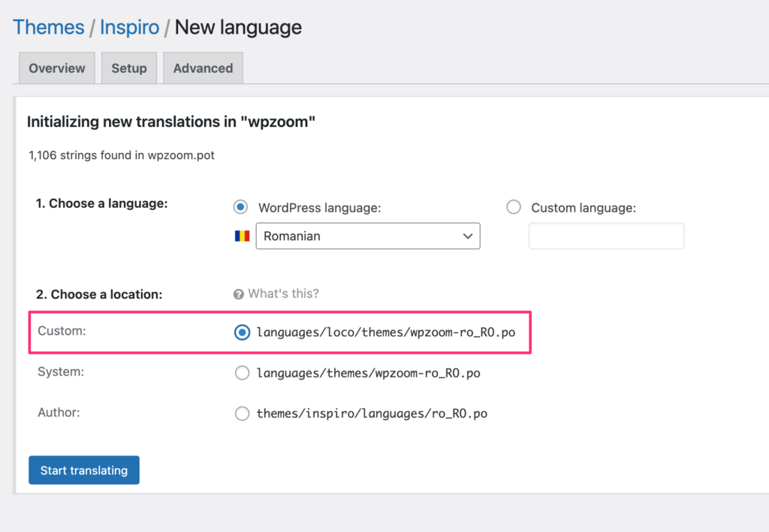Click the '1. Choose a language:' label

(x=101, y=203)
